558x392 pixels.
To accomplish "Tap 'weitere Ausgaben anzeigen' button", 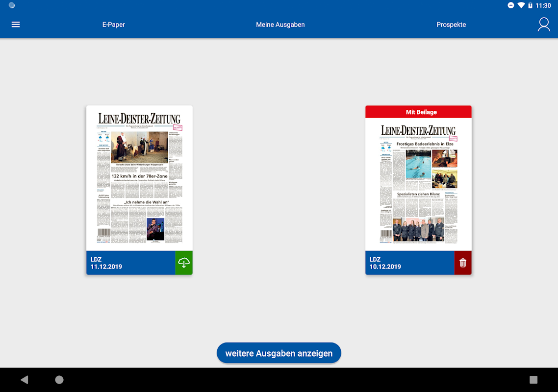I will [279, 353].
